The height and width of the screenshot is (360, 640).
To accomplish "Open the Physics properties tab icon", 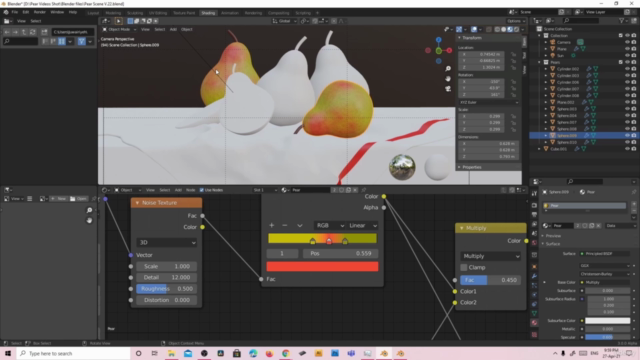I will [534, 295].
